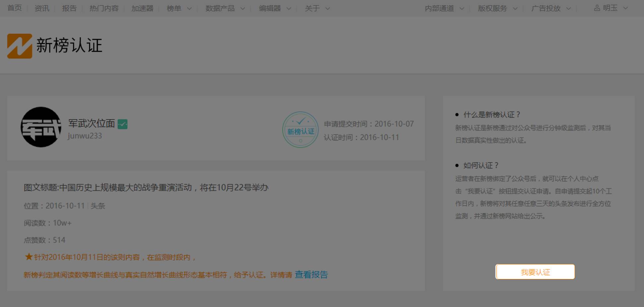644x307 pixels.
Task: Open the 关于 dropdown menu
Action: [x=317, y=8]
